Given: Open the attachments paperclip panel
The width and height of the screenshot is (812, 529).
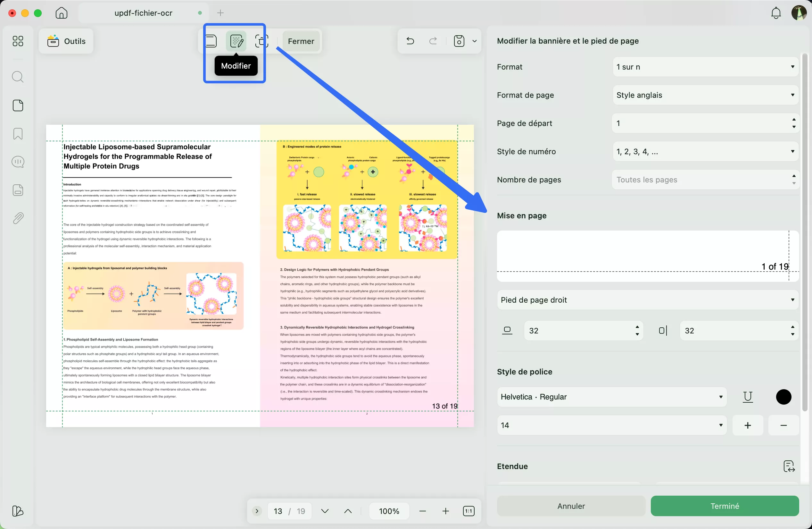Looking at the screenshot, I should pos(18,218).
